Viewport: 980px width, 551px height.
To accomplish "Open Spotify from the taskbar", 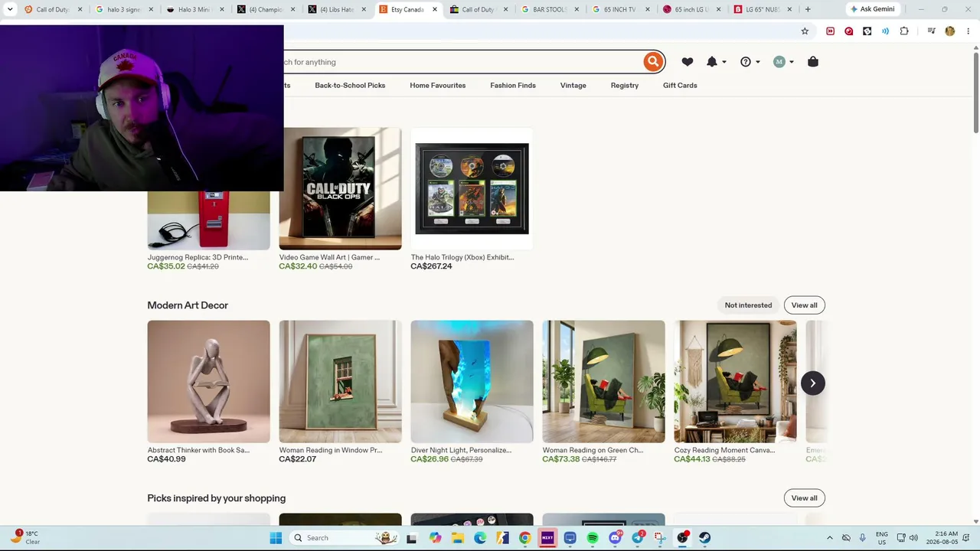I will click(593, 538).
